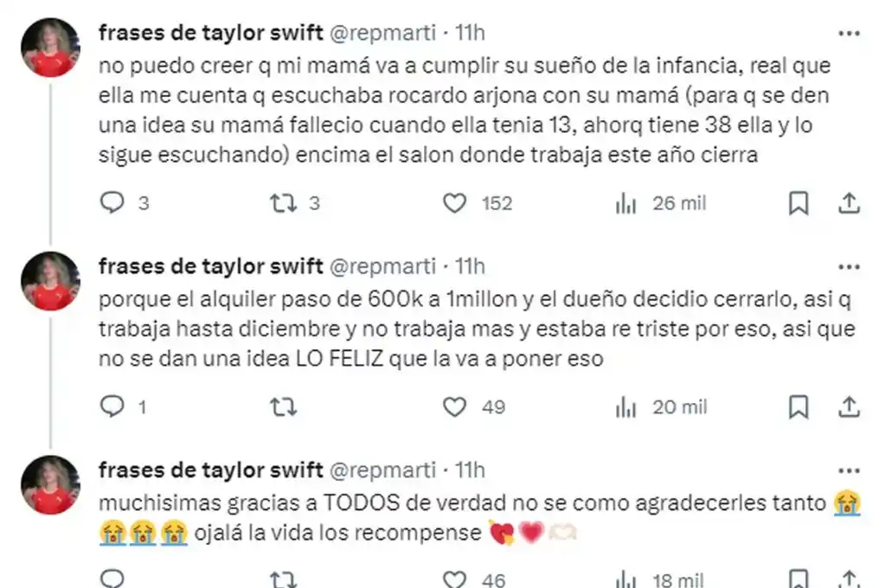Open more options menu on third tweet
Viewport: 886px width, 588px height.
850,470
